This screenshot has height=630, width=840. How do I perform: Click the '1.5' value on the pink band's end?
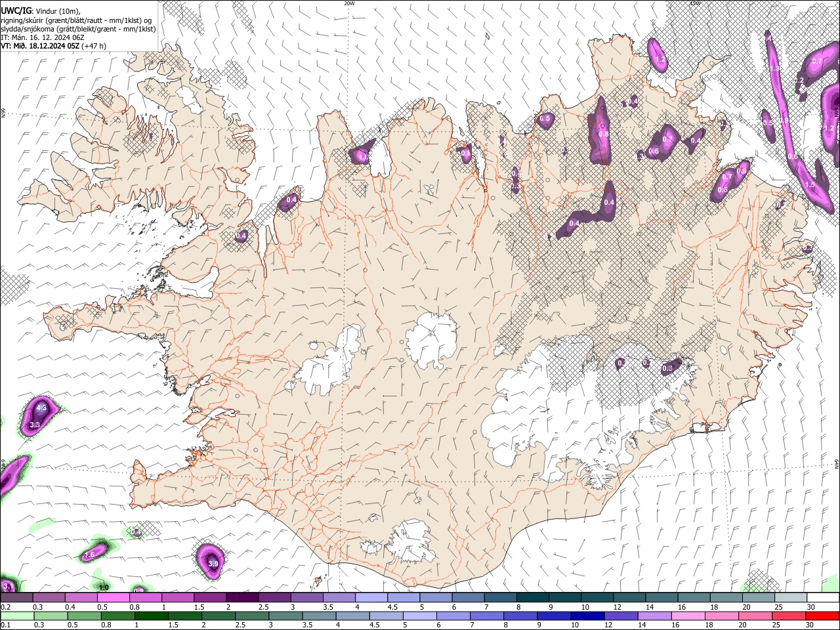(x=810, y=185)
